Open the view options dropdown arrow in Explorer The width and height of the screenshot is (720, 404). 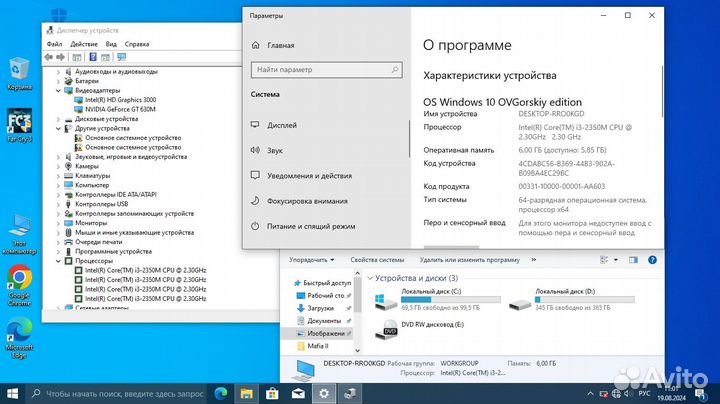point(616,260)
